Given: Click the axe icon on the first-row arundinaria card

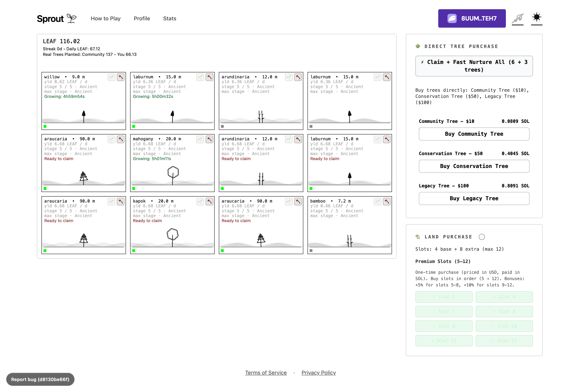Looking at the screenshot, I should pyautogui.click(x=298, y=77).
